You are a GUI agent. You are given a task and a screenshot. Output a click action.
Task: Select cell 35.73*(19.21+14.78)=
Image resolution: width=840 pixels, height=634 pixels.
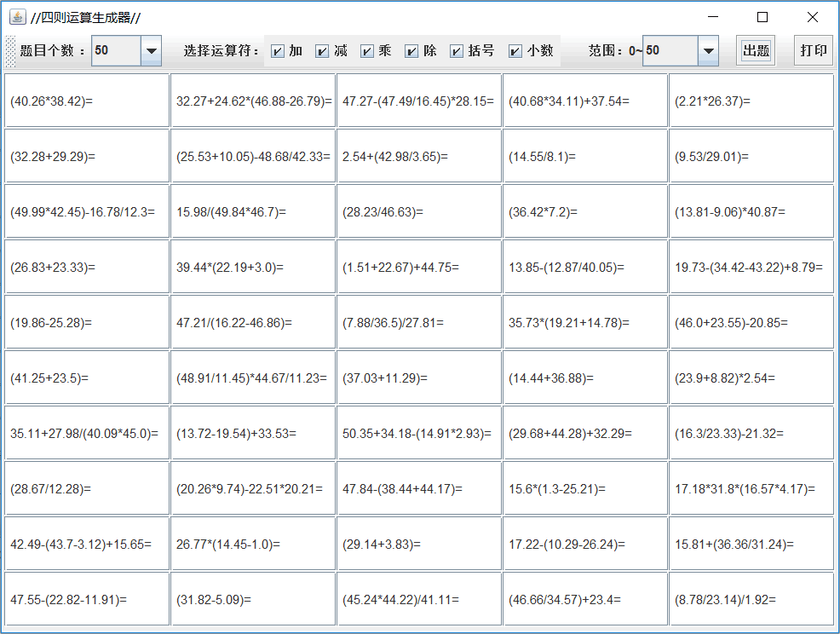tap(585, 323)
